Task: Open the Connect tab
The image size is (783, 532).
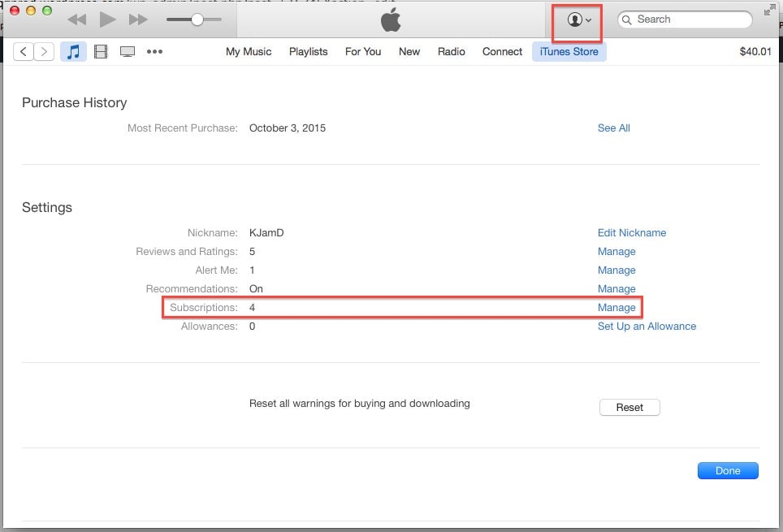Action: tap(502, 51)
